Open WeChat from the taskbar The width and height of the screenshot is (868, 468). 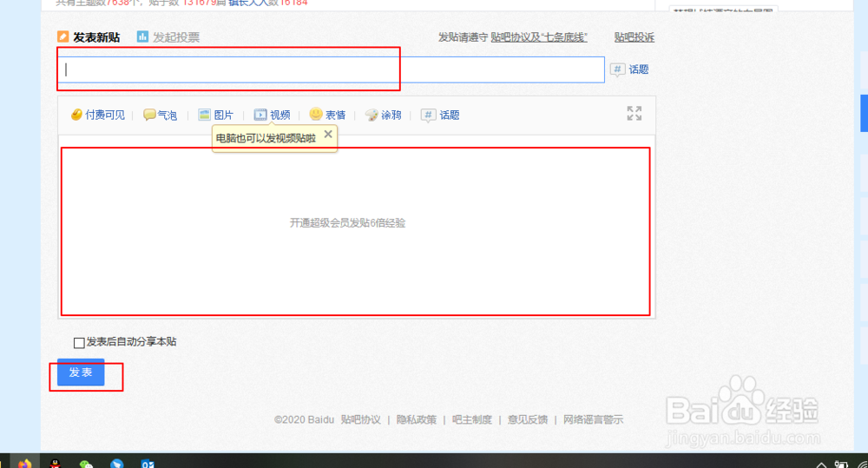(86, 464)
